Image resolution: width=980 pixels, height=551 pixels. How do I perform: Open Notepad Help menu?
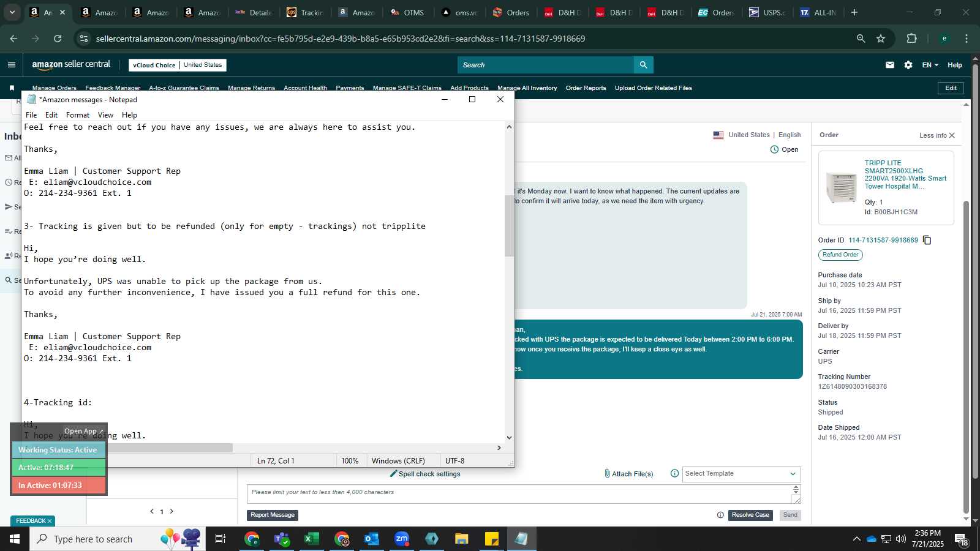[129, 115]
